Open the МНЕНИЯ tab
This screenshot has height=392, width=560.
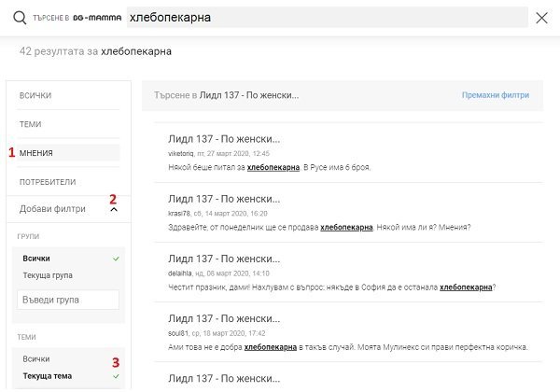click(x=36, y=152)
